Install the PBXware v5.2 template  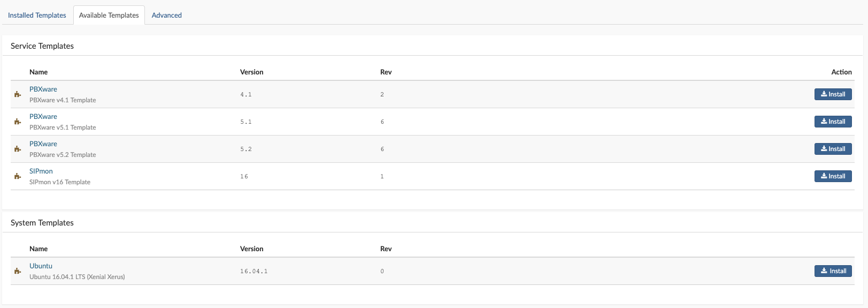pyautogui.click(x=833, y=149)
